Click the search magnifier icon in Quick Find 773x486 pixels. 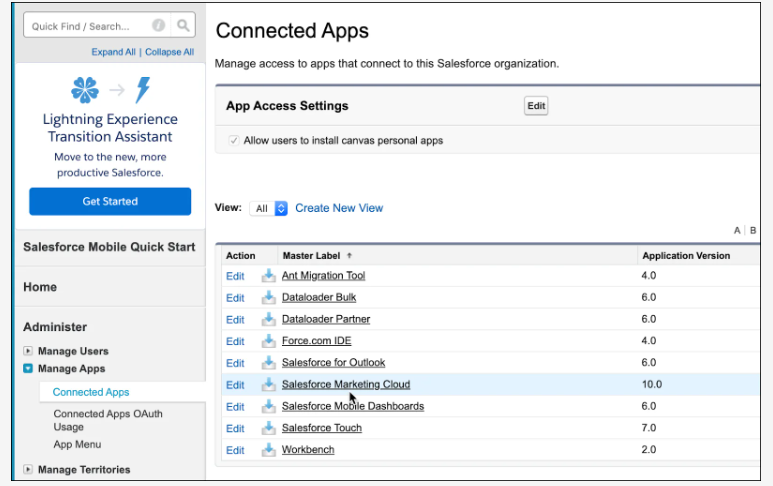point(183,25)
